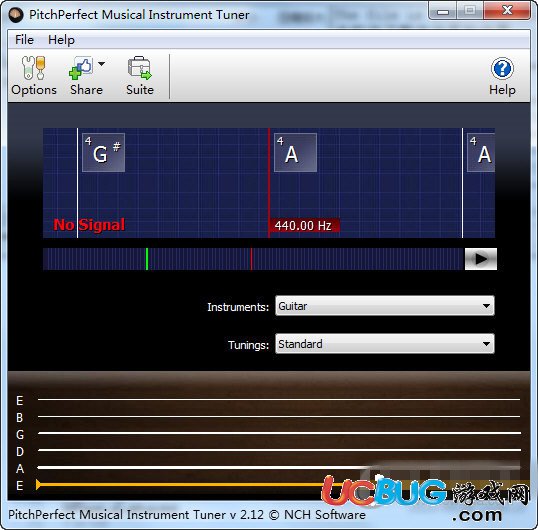This screenshot has width=538, height=530.
Task: Open the Suite toolbox icon
Action: coord(140,76)
